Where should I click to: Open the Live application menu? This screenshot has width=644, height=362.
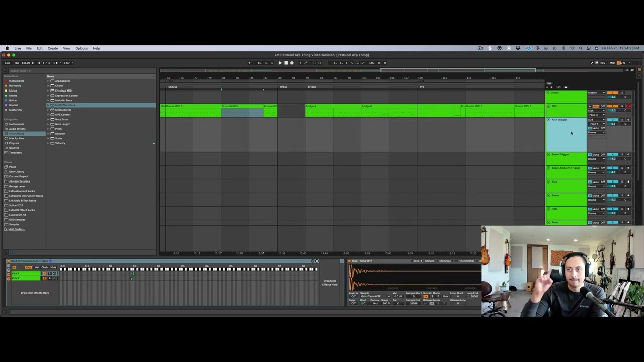click(18, 48)
